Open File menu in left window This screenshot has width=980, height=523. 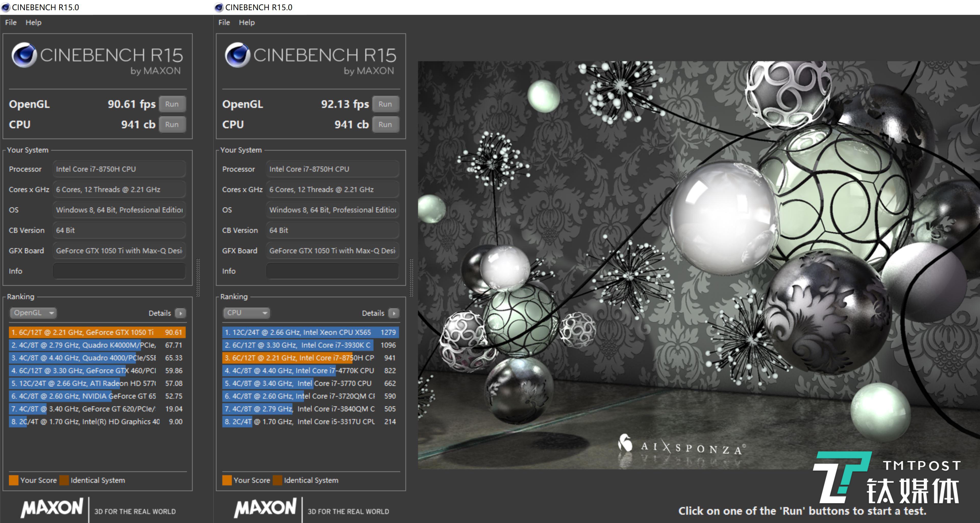coord(11,22)
